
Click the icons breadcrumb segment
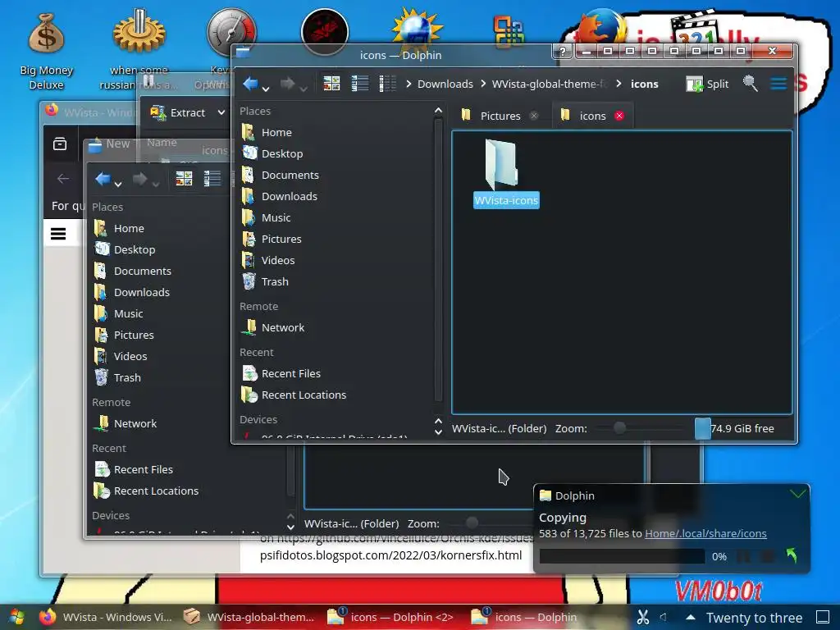(x=645, y=84)
